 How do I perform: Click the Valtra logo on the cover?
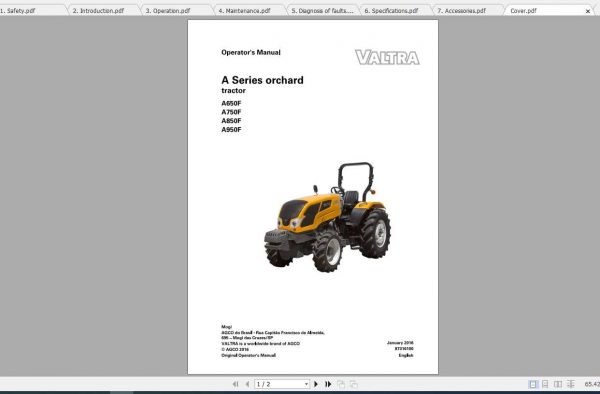[387, 57]
